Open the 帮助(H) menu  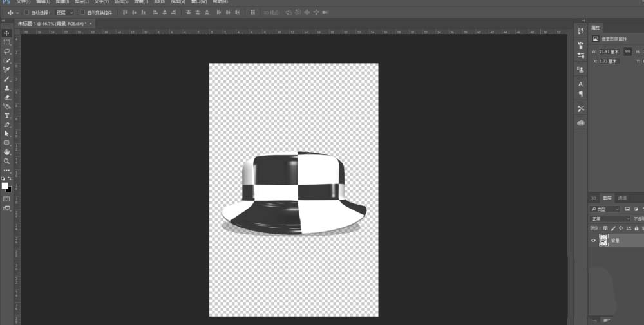point(220,2)
